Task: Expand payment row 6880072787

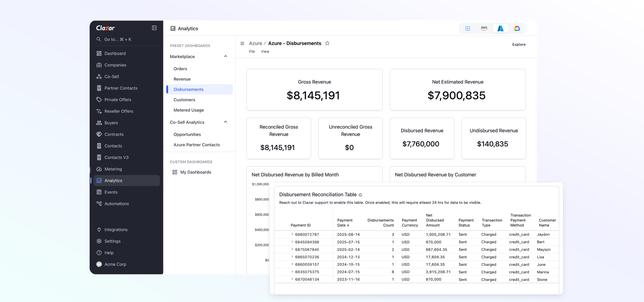Action: [292, 234]
